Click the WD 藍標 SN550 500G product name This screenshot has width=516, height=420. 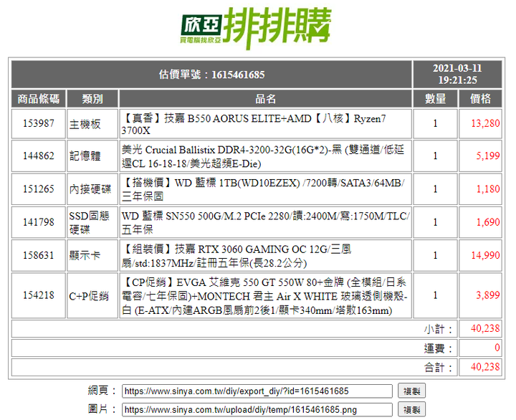click(x=265, y=222)
